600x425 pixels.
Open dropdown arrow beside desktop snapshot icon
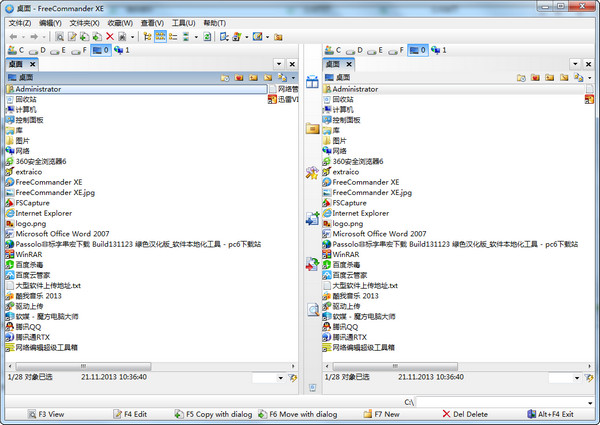[247, 37]
